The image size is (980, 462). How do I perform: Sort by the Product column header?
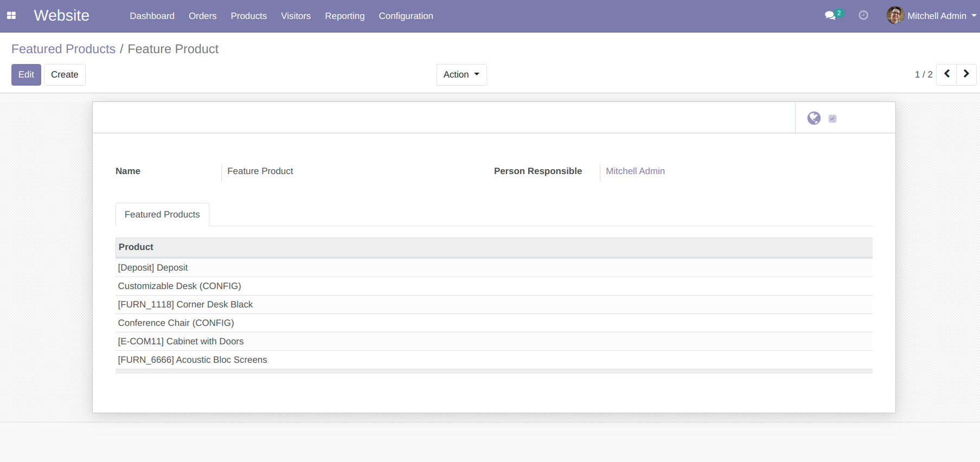(136, 247)
